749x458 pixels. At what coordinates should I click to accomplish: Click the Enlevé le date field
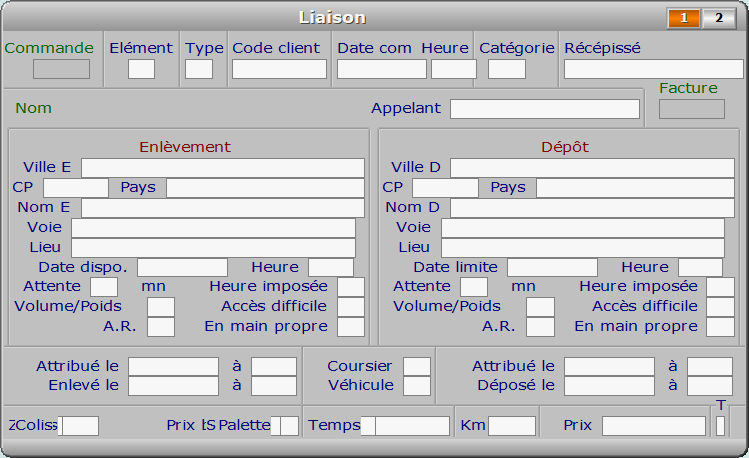click(x=173, y=386)
